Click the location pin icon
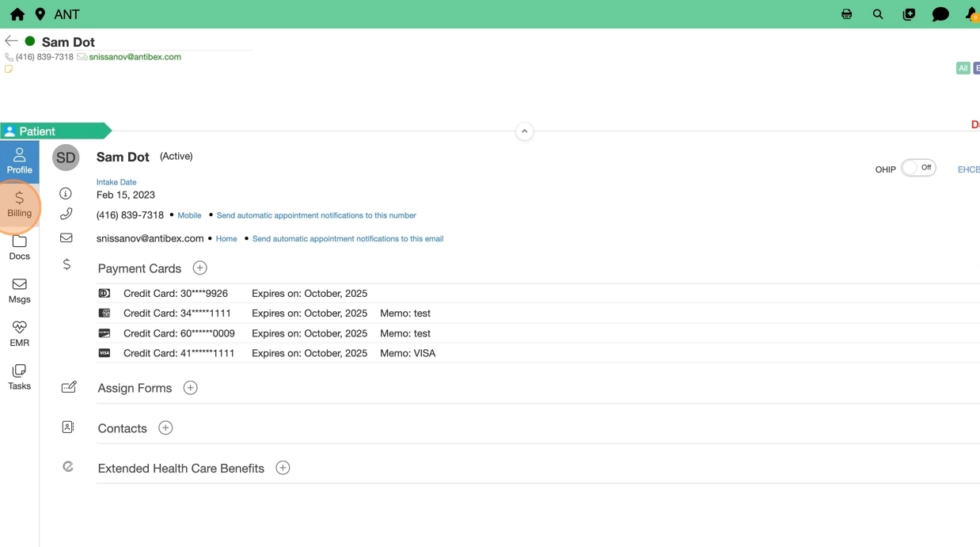 (x=40, y=14)
